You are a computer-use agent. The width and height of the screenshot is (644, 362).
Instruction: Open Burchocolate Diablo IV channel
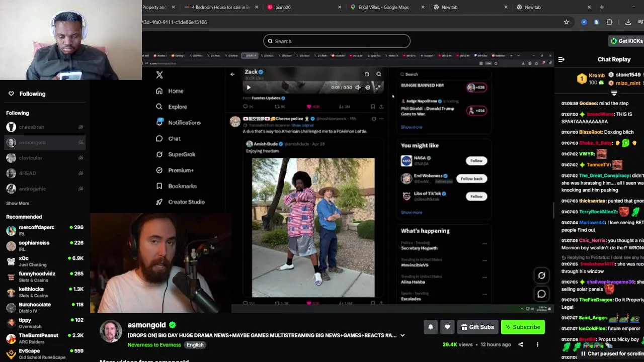point(44,307)
